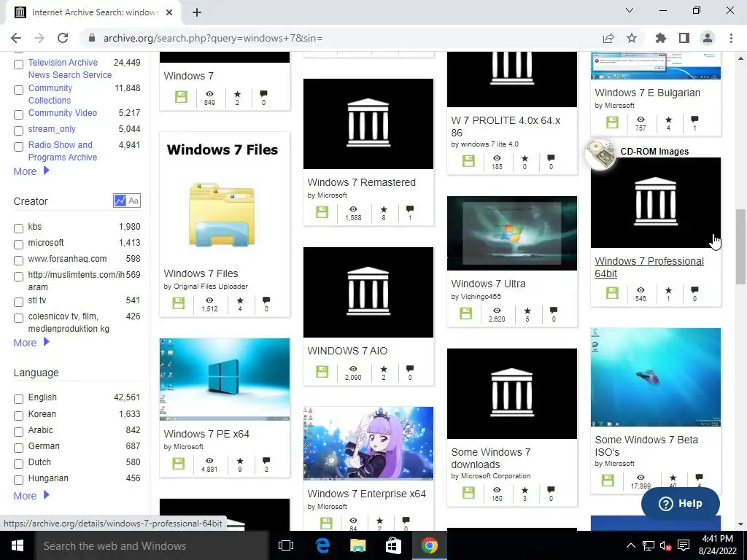
Task: Open the Chrome tab search chevron
Action: tap(630, 10)
